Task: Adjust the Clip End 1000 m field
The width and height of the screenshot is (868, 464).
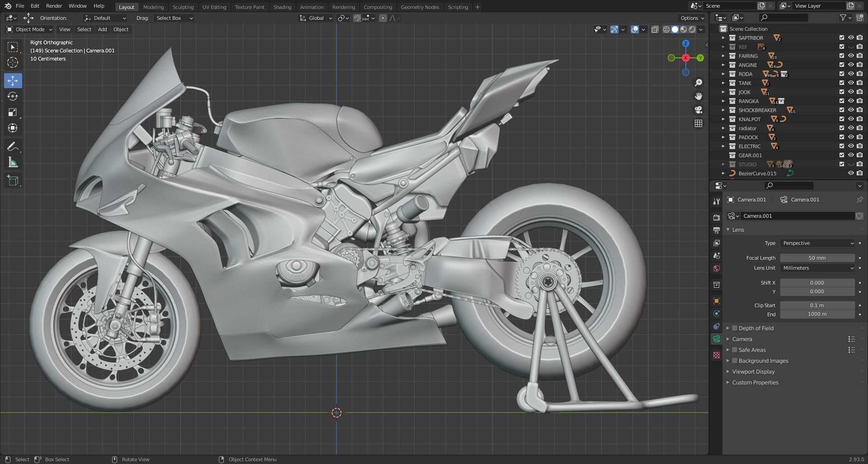Action: click(817, 314)
